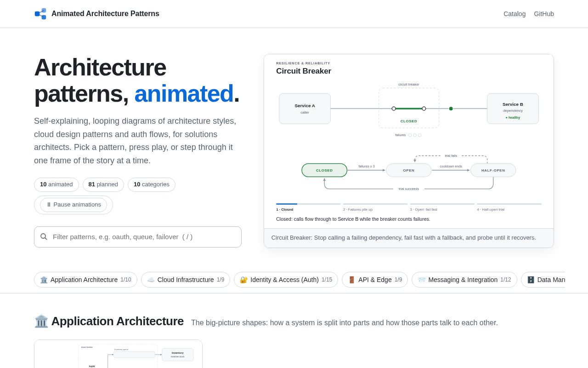The height and width of the screenshot is (368, 588).
Task: Open the Animated Architecture Patterns home link
Action: tap(96, 14)
